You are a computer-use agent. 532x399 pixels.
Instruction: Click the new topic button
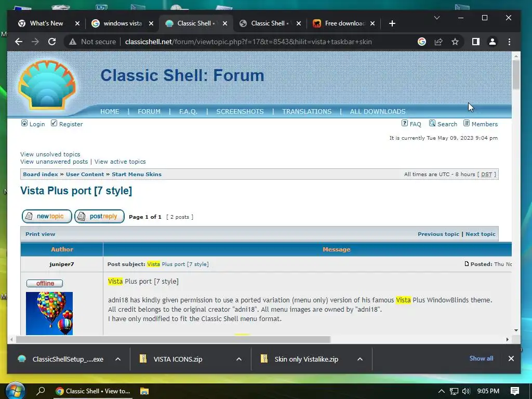tap(47, 217)
